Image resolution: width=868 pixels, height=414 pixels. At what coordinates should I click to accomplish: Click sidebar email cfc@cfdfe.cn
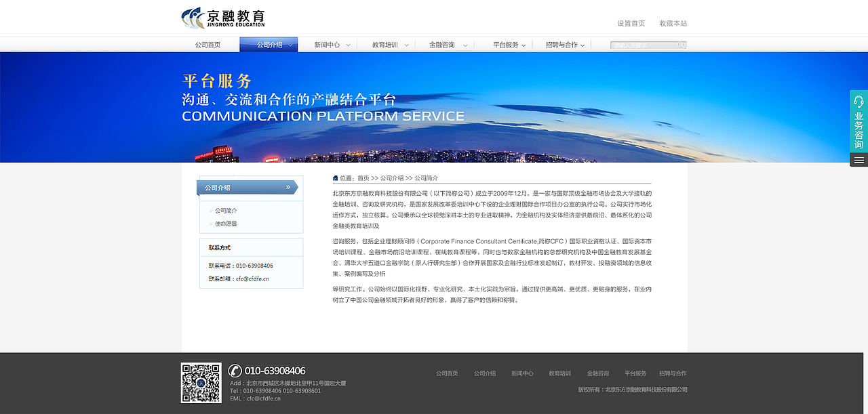tap(252, 278)
